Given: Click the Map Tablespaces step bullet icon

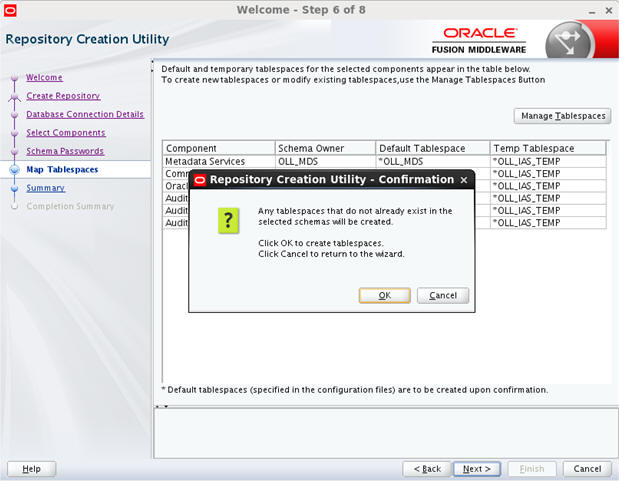Looking at the screenshot, I should [x=15, y=169].
